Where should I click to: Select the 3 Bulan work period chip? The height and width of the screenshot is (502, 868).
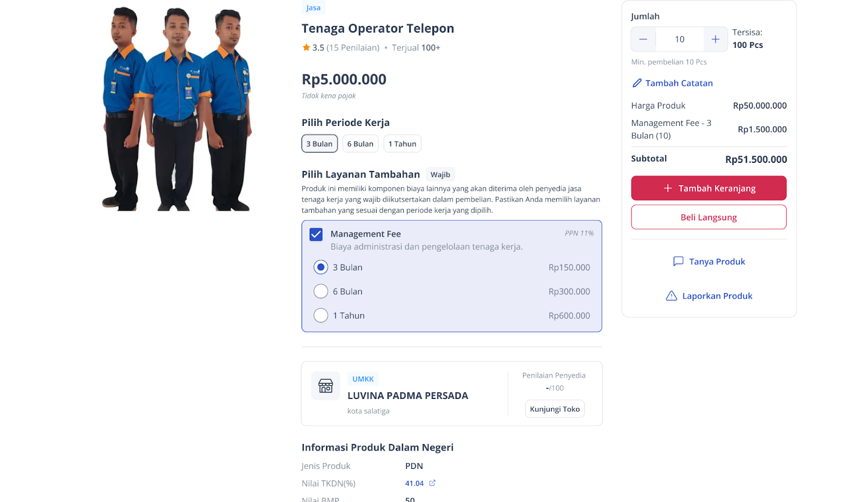coord(320,144)
